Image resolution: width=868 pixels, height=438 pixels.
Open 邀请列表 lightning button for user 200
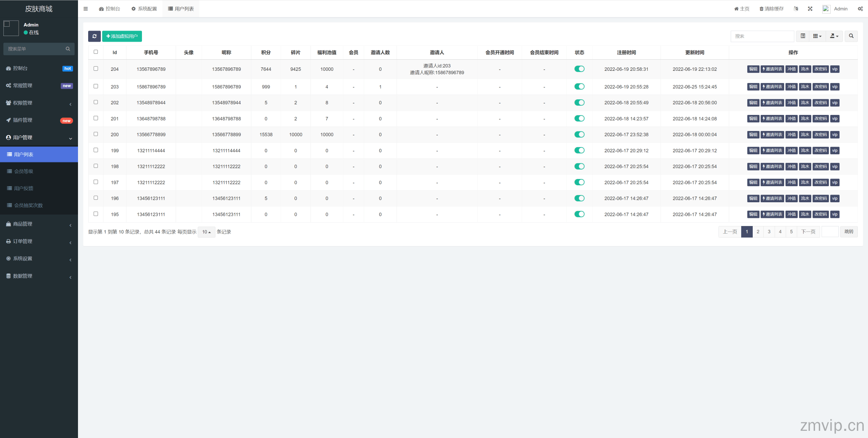coord(772,134)
